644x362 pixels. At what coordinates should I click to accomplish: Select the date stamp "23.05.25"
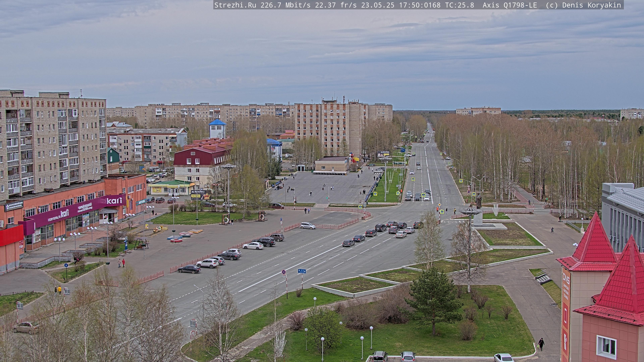[378, 5]
